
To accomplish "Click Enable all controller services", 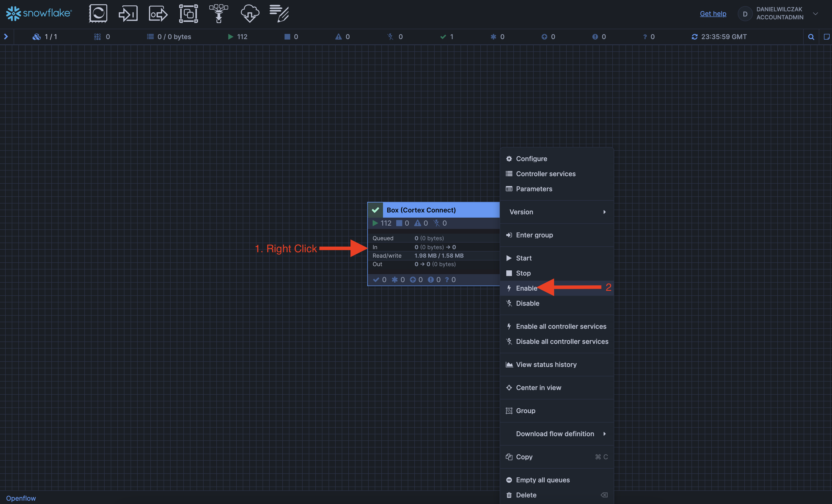I will [561, 326].
